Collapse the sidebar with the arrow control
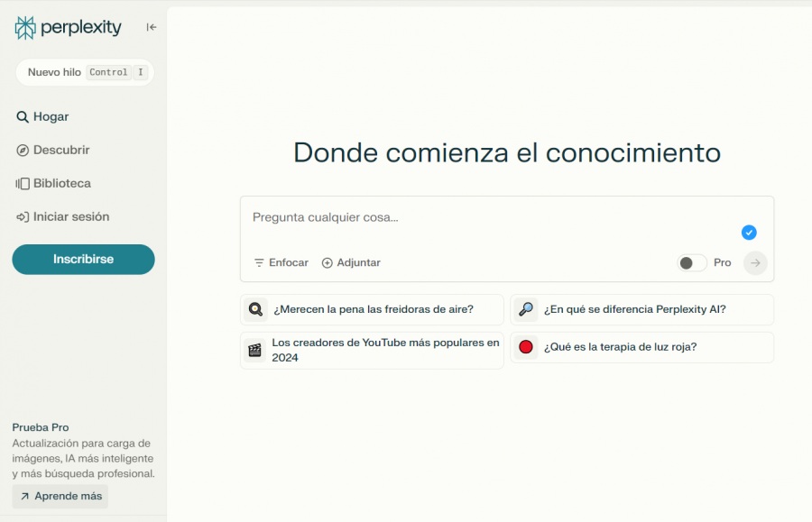The height and width of the screenshot is (522, 812). coord(151,27)
